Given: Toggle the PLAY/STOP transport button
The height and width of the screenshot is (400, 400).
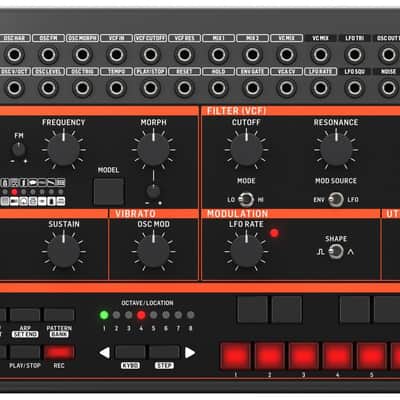Looking at the screenshot, I should [x=25, y=353].
